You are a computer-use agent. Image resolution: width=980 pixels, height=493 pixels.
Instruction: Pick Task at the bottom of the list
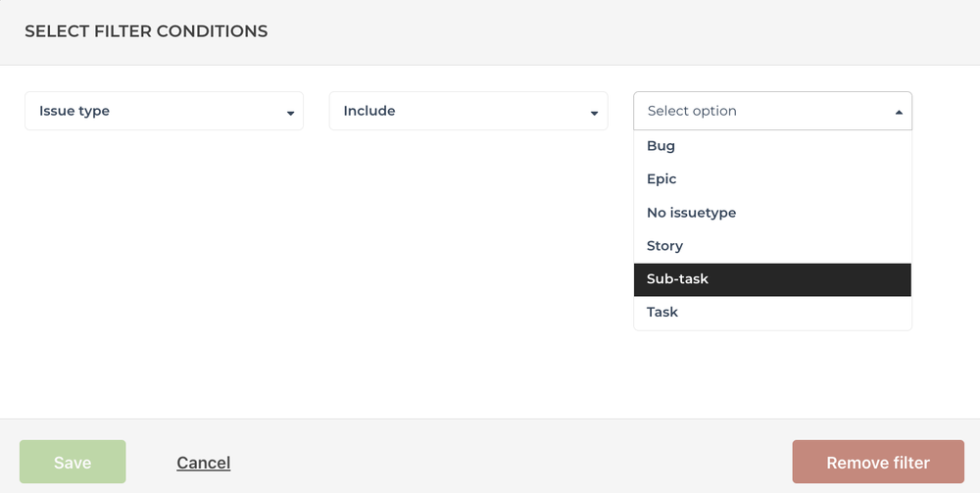pyautogui.click(x=772, y=313)
